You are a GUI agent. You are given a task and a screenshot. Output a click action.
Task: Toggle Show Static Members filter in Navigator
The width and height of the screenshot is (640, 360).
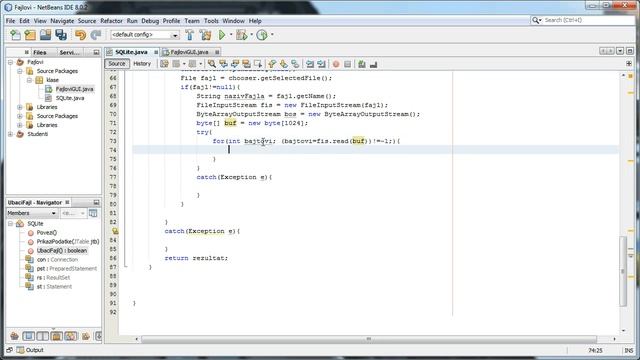(x=42, y=336)
